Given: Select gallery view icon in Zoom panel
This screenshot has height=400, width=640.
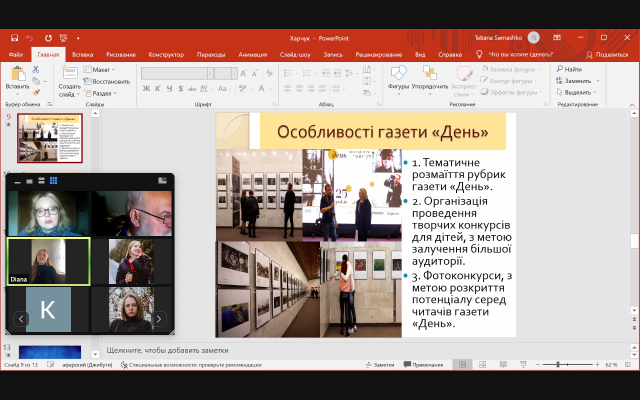Looking at the screenshot, I should click(x=53, y=181).
